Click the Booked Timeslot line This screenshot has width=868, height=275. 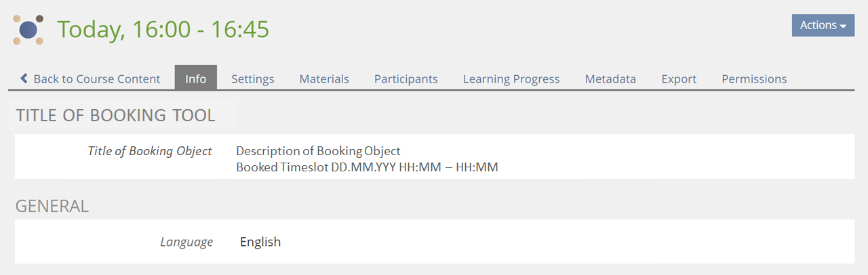(367, 167)
